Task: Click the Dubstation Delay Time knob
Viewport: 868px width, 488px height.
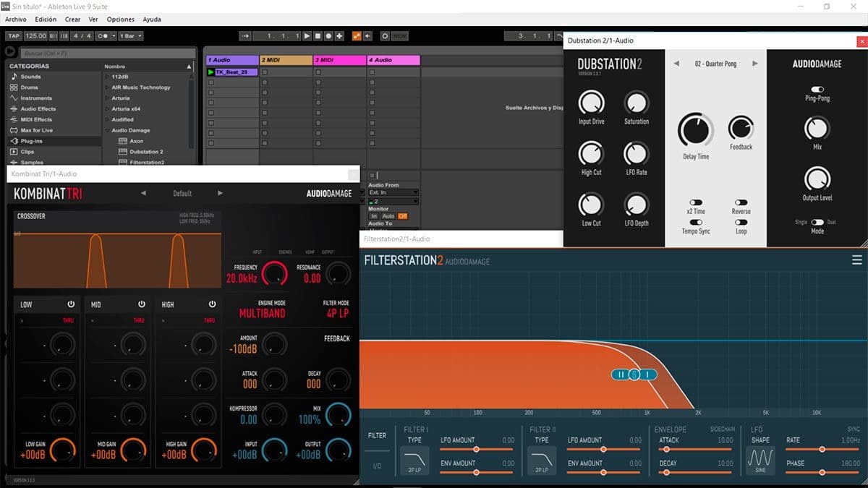Action: [x=695, y=131]
